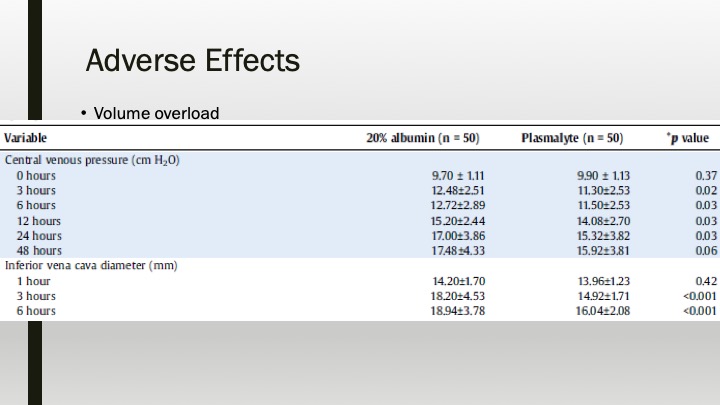Select the albumin value 18.94±3.78
720x405 pixels.
pos(457,311)
